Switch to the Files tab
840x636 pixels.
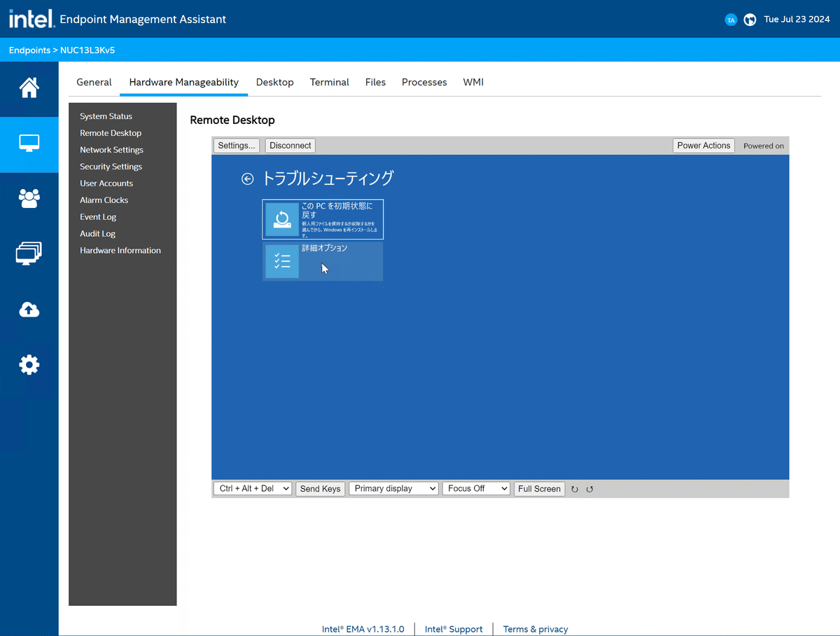pyautogui.click(x=375, y=82)
